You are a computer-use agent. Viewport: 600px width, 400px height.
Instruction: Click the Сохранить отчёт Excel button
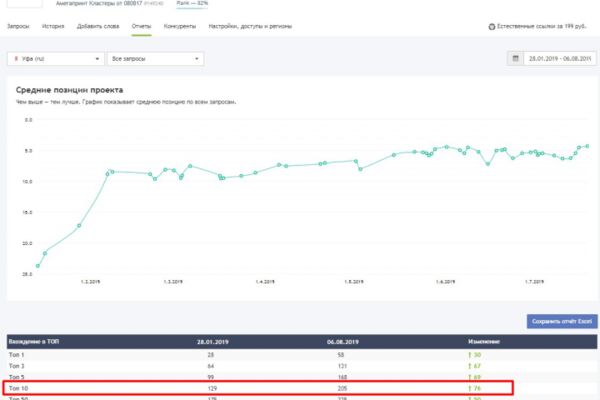pyautogui.click(x=562, y=322)
